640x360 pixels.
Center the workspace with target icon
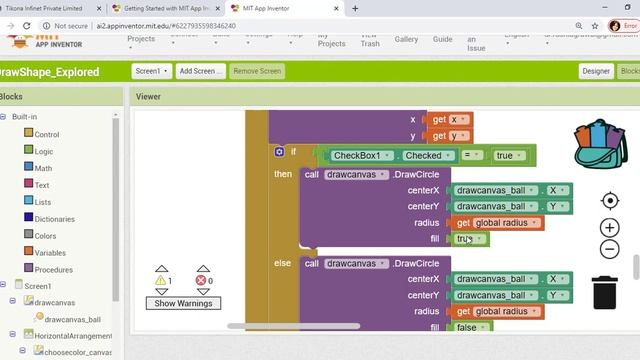tap(610, 201)
